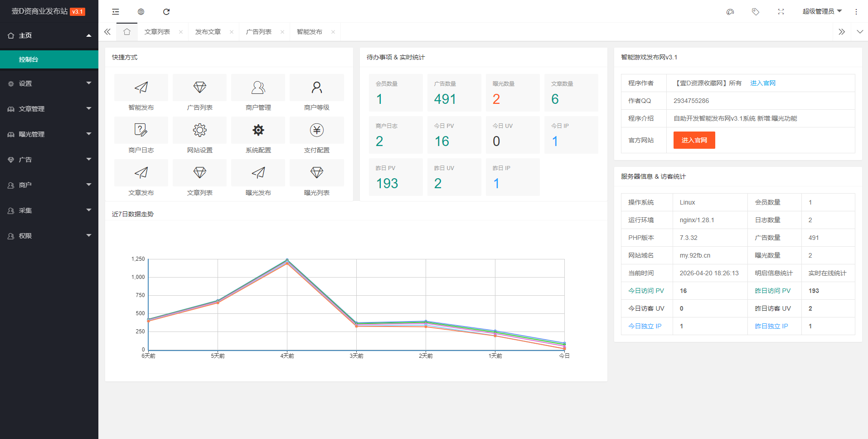Click the orange 进入官网 button

click(694, 140)
